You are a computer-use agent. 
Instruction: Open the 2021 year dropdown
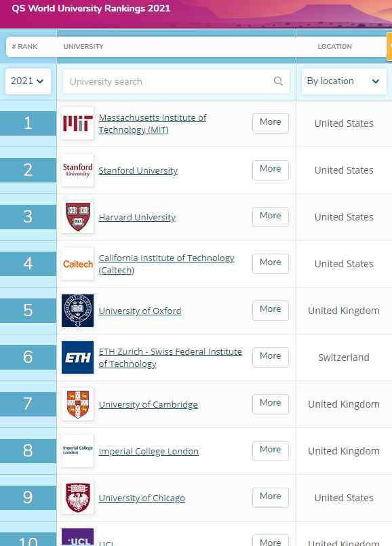28,81
